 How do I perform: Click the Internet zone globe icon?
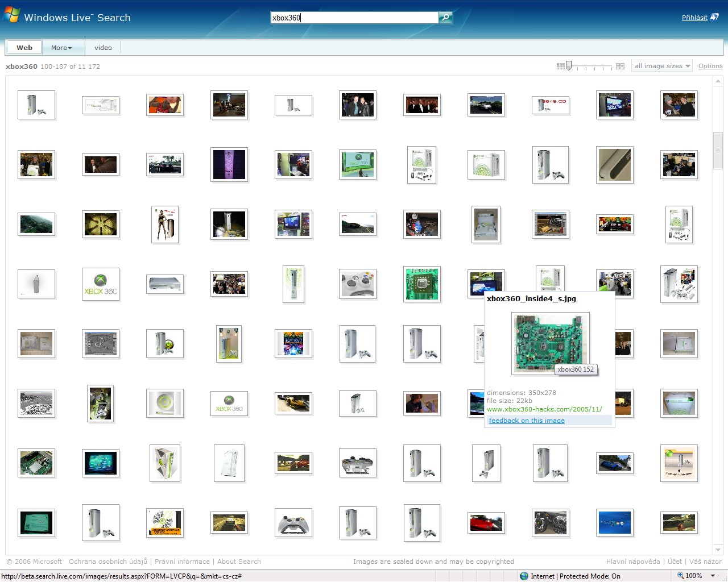(x=524, y=576)
